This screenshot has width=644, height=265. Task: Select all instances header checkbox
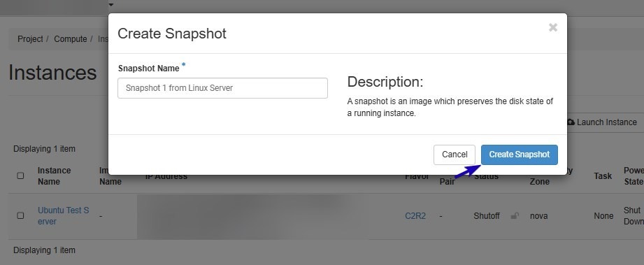coord(20,176)
